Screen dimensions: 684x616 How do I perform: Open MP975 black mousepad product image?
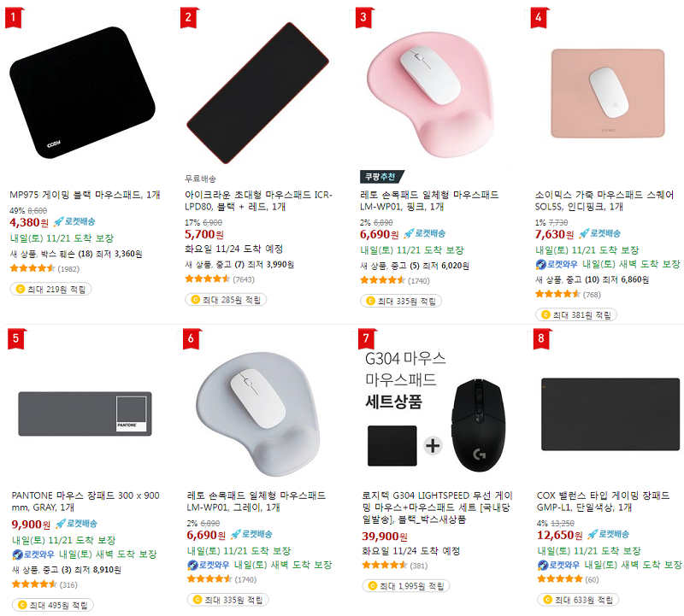coord(82,93)
